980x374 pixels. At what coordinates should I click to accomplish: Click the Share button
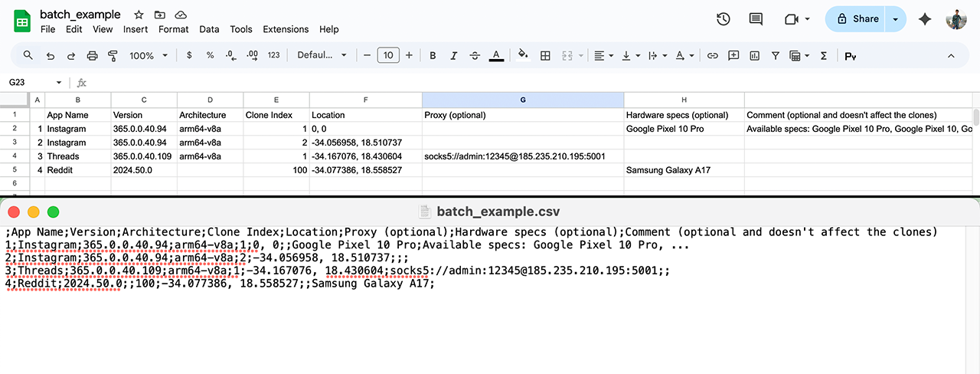(856, 19)
